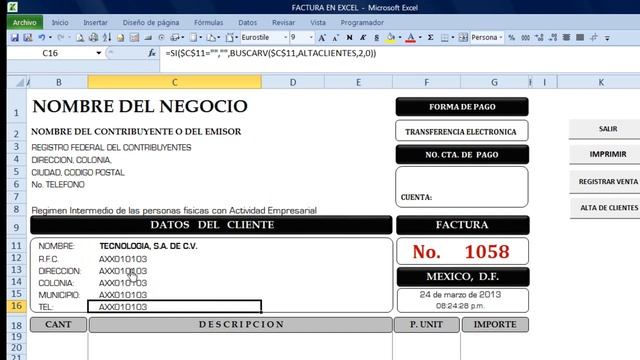Click the CANT column header button
This screenshot has width=640, height=360.
point(58,324)
